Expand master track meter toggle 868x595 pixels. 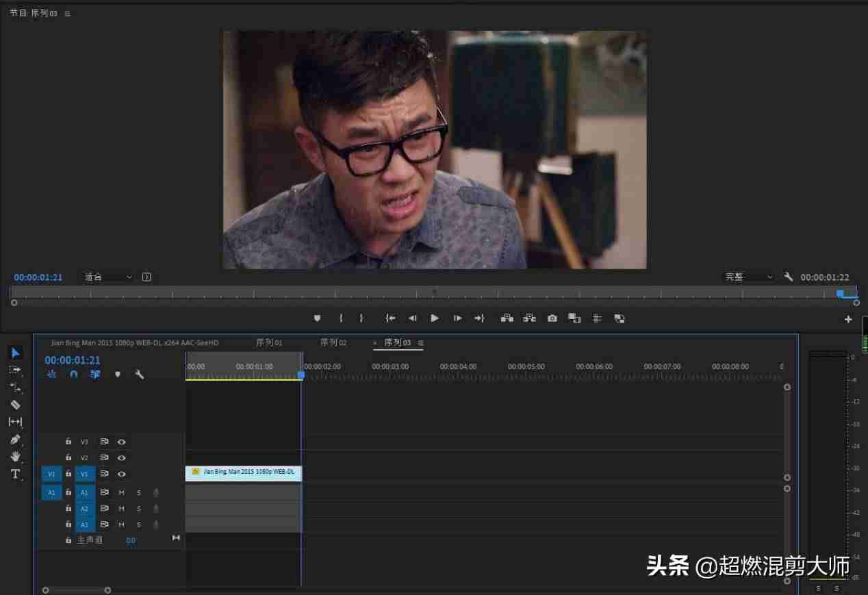(176, 538)
